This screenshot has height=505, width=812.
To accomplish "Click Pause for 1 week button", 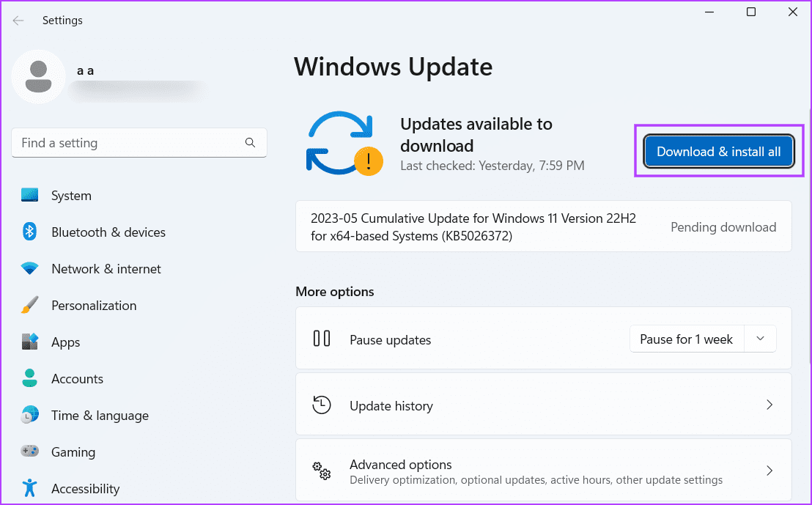I will click(687, 339).
